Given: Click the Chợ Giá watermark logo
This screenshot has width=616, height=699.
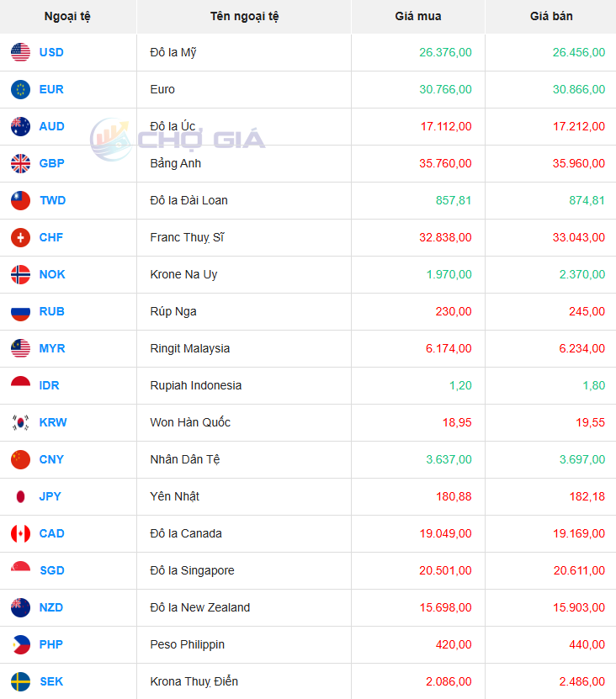Looking at the screenshot, I should coord(178,139).
